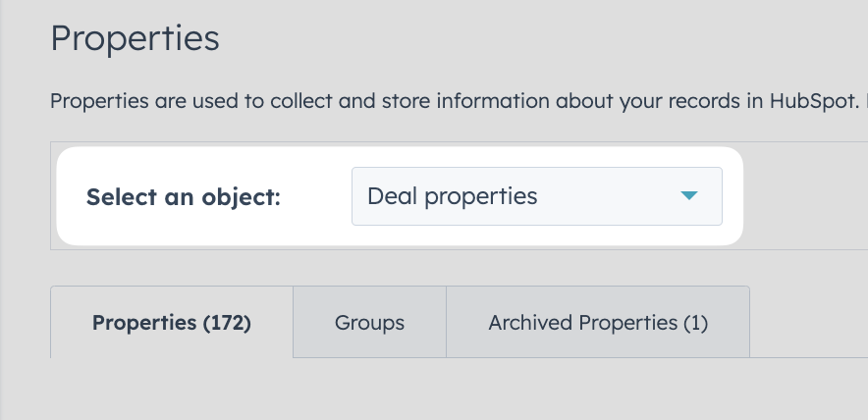Click the word "object:" in selector label
868x420 pixels.
click(241, 197)
